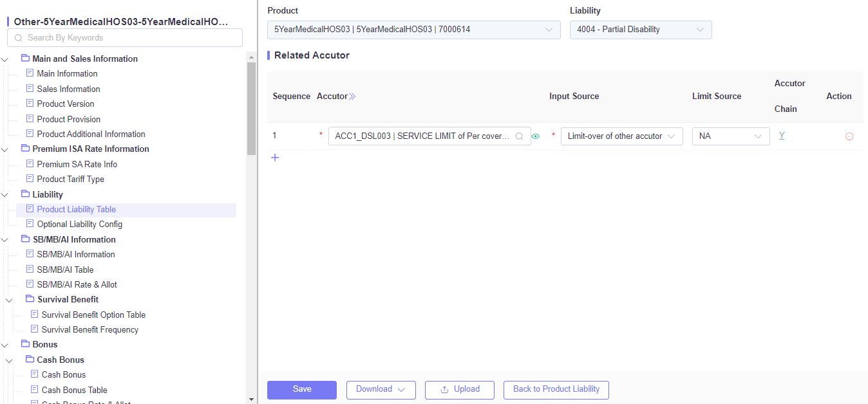Open the Liability dropdown showing Partial Disability
This screenshot has width=868, height=404.
641,30
